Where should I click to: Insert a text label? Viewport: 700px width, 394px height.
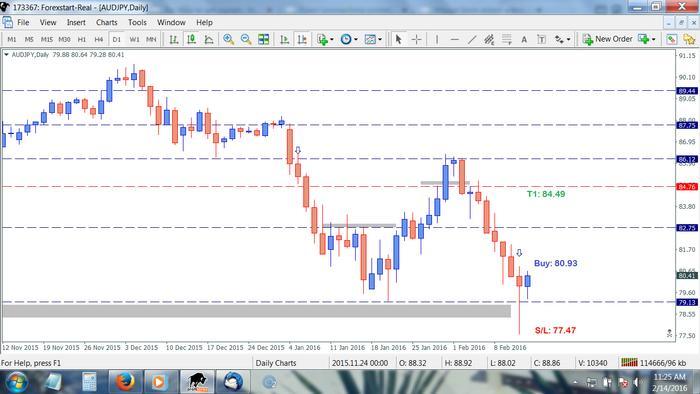pyautogui.click(x=542, y=39)
